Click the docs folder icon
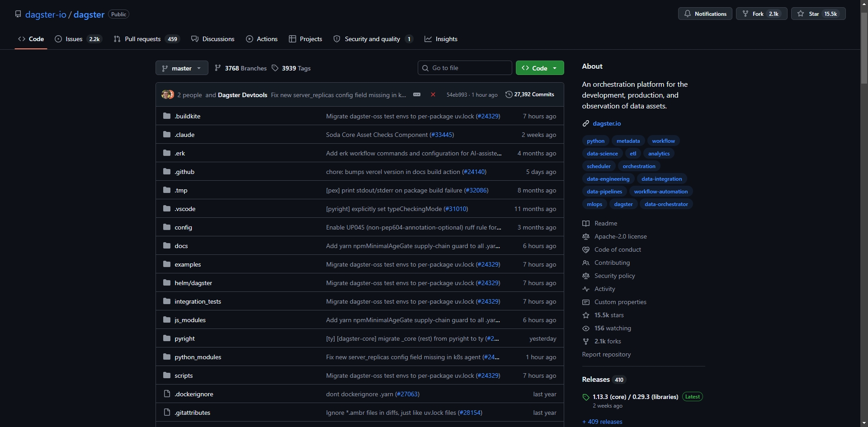Viewport: 868px width, 427px height. click(x=167, y=246)
